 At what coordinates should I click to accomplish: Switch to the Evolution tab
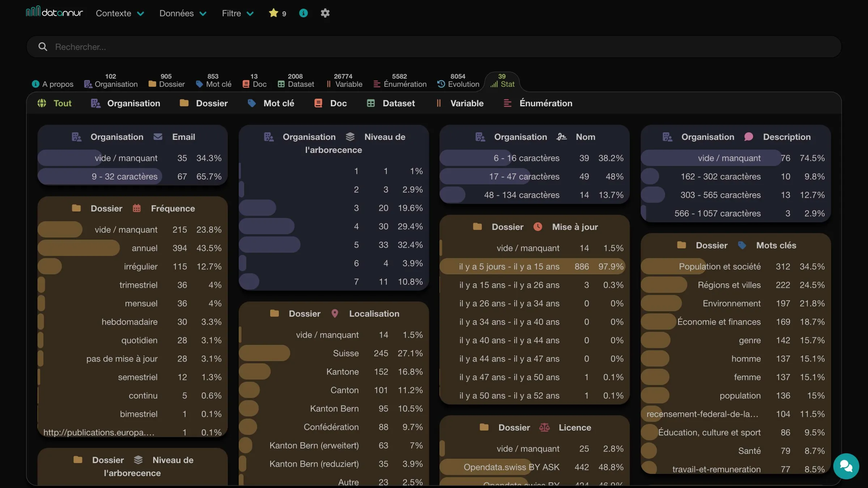pyautogui.click(x=458, y=81)
